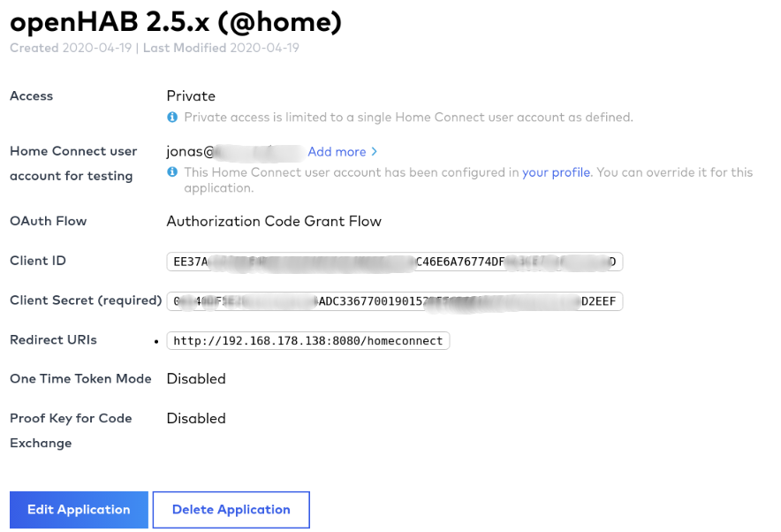This screenshot has height=532, width=781.
Task: Expand the Access privacy details
Action: (191, 95)
